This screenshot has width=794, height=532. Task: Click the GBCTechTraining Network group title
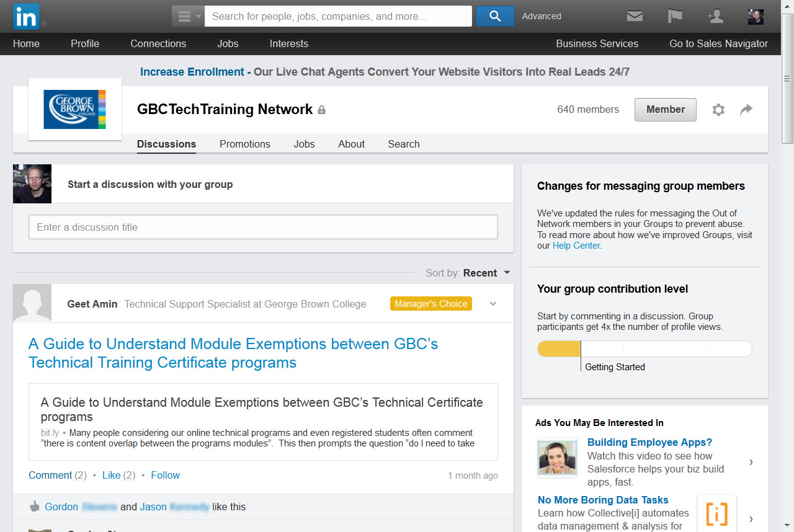point(225,110)
